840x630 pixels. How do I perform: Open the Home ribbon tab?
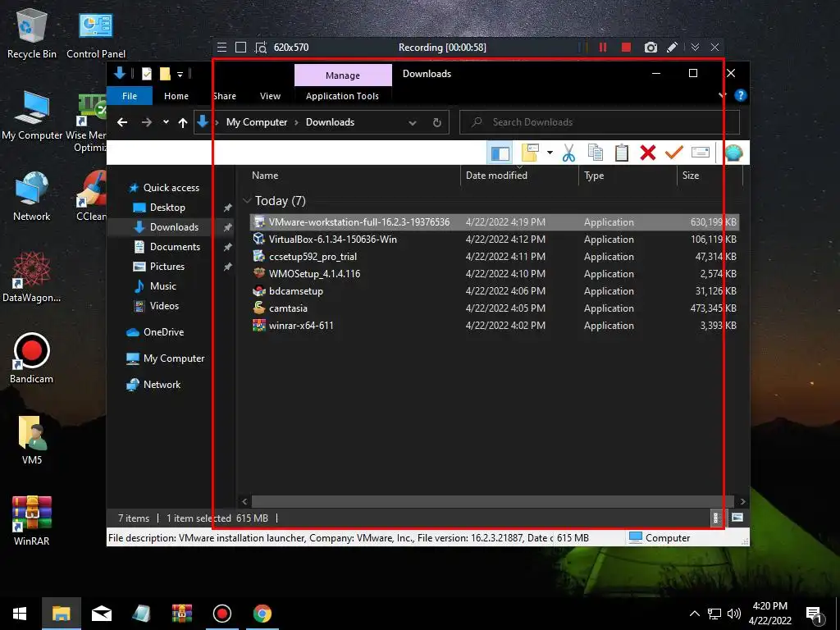[176, 96]
